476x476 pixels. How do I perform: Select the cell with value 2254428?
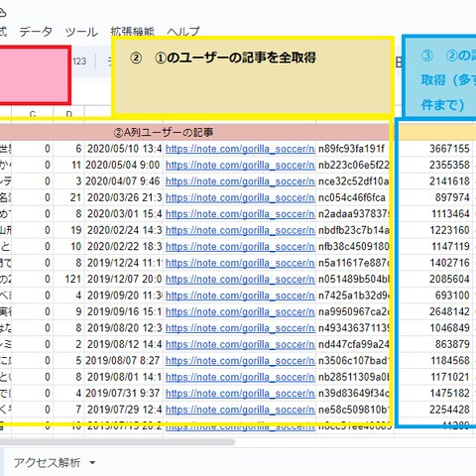pos(434,410)
